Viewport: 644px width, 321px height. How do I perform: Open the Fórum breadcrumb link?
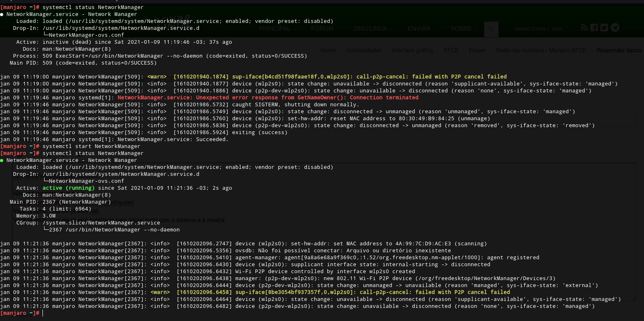tap(477, 50)
